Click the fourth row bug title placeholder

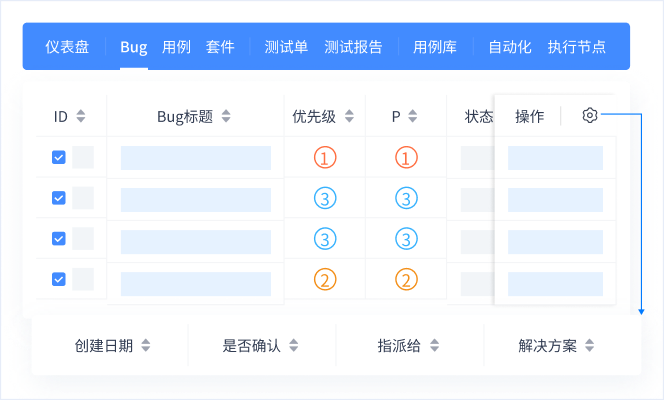pos(196,284)
